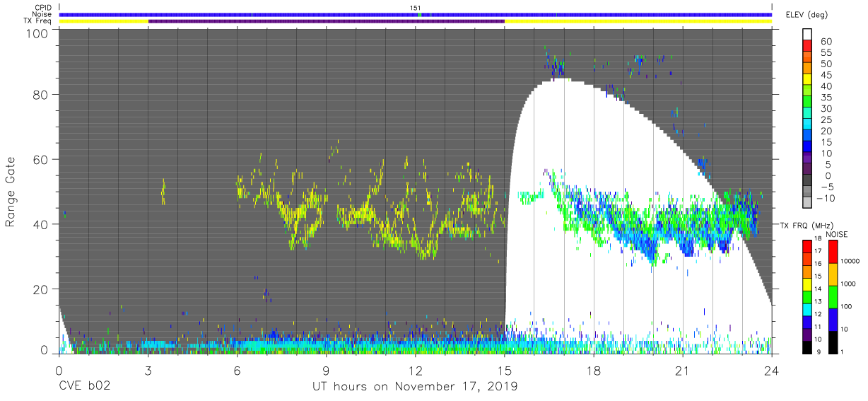Screen dimensions: 868x401
Task: Click the '100' tick on Range Gate axis
Action: coord(36,33)
